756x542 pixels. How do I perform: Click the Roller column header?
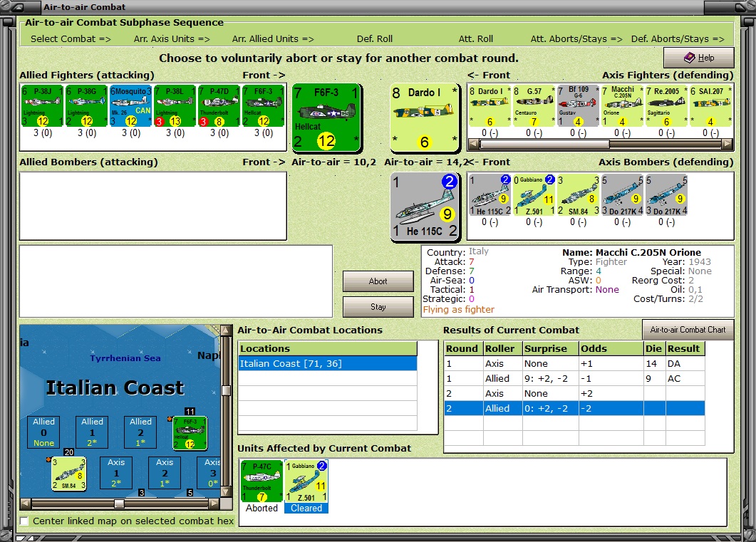pos(503,349)
